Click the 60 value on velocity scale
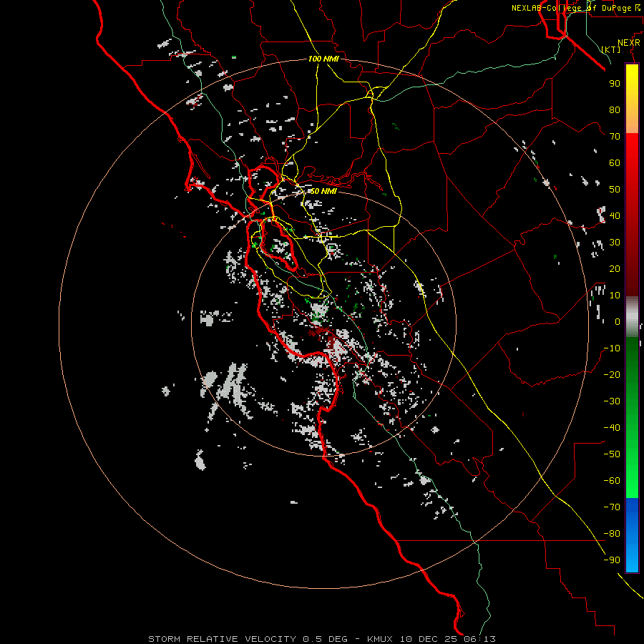The height and width of the screenshot is (644, 644). [x=615, y=162]
